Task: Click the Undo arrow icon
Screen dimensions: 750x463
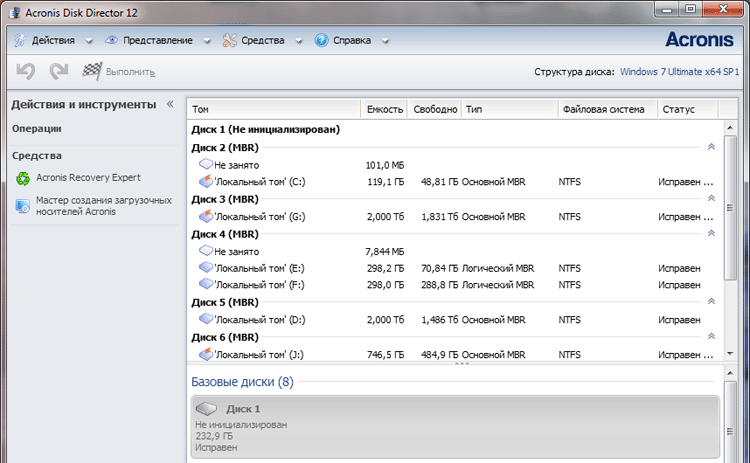Action: (x=25, y=71)
